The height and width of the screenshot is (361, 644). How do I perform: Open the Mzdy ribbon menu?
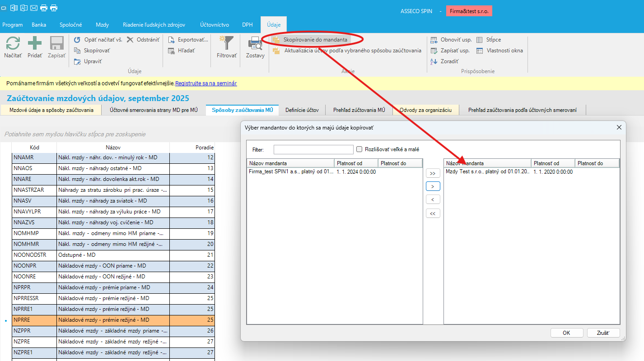click(102, 25)
